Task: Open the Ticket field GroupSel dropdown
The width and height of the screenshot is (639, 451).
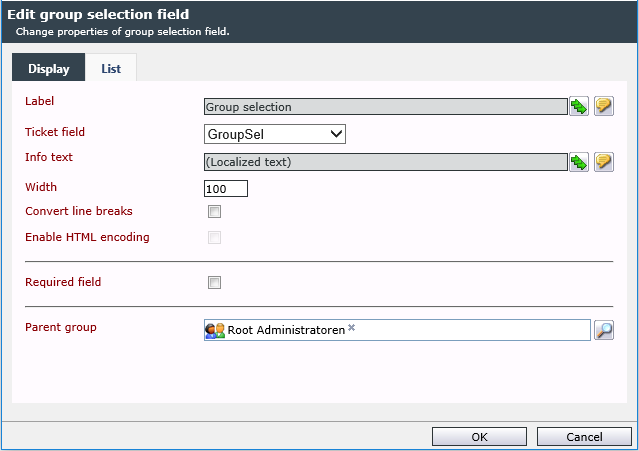Action: [275, 134]
